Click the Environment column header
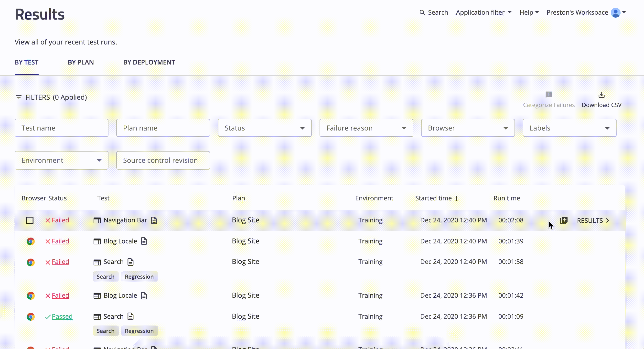The image size is (644, 349). pos(374,198)
